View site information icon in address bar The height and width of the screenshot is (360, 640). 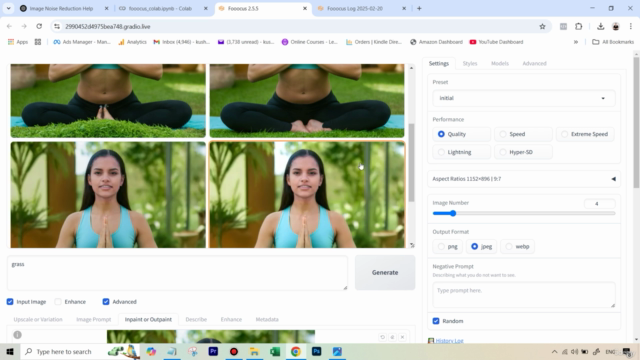coord(57,26)
